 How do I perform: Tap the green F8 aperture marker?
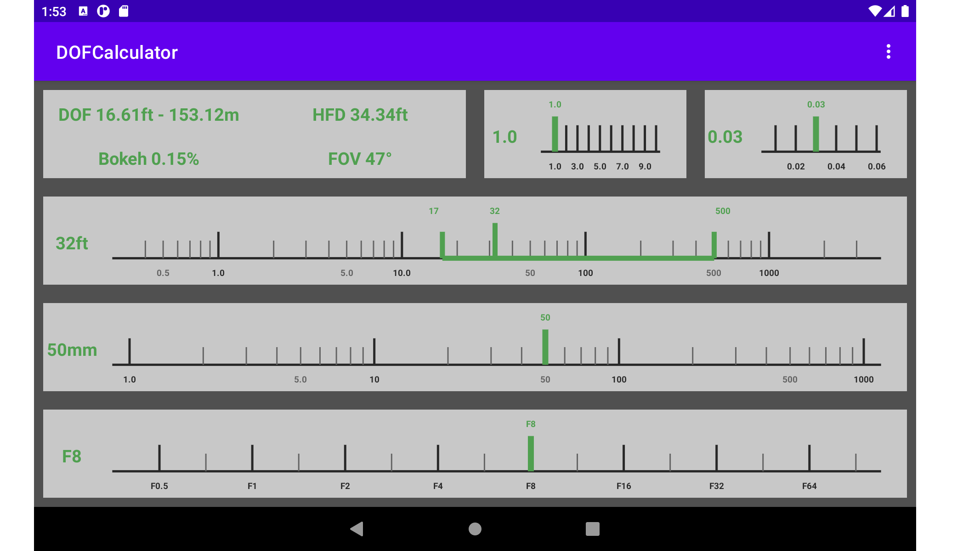[x=531, y=453]
